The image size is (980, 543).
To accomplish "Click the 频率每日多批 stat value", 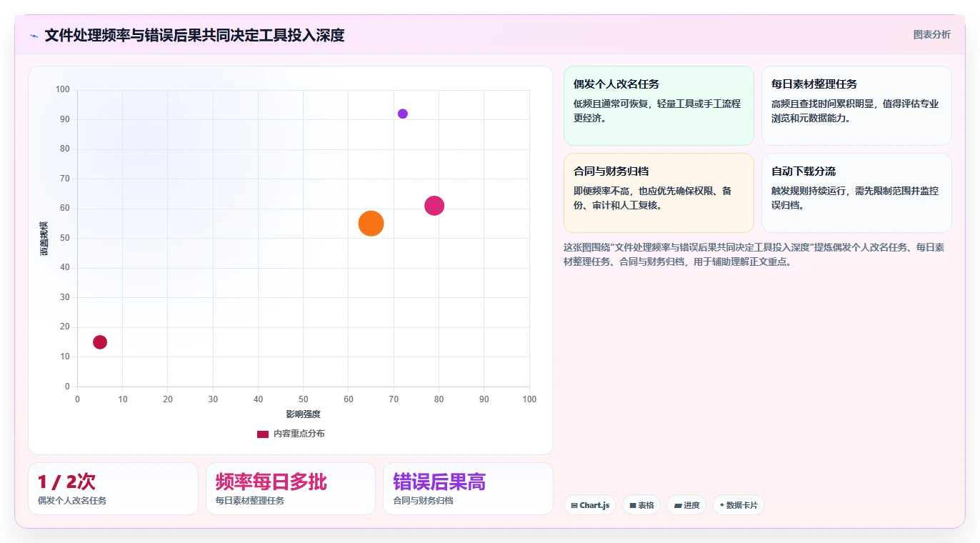I will (x=271, y=482).
